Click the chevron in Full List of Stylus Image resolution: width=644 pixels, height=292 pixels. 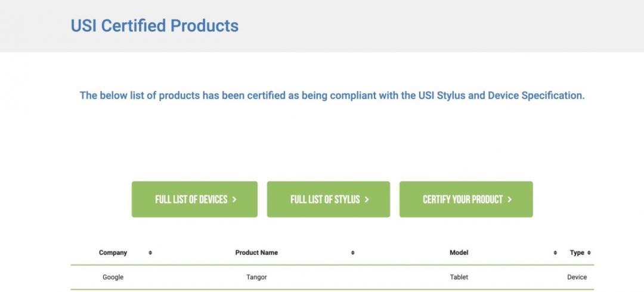(x=366, y=199)
